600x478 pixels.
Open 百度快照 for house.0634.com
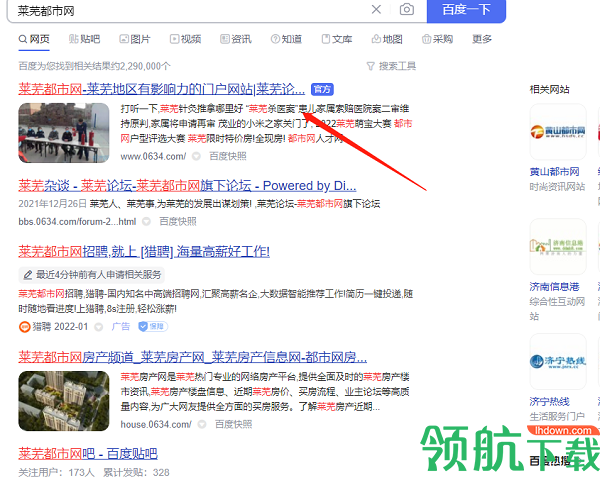(233, 424)
